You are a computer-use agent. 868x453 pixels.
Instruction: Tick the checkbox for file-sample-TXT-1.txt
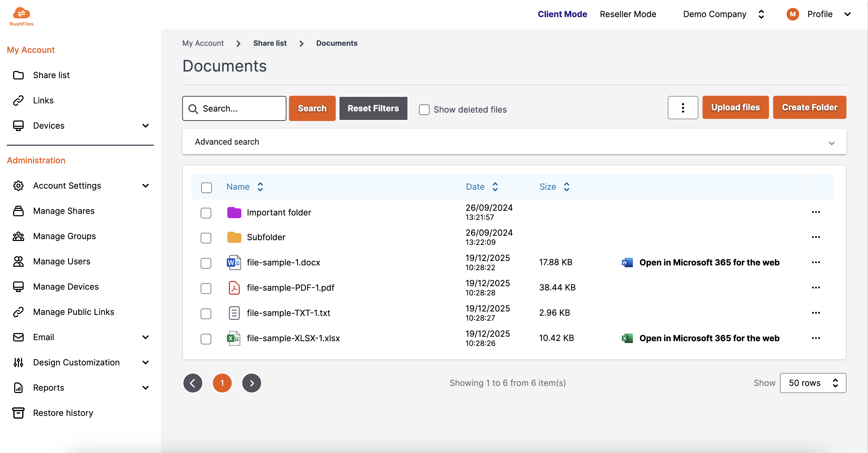point(206,313)
